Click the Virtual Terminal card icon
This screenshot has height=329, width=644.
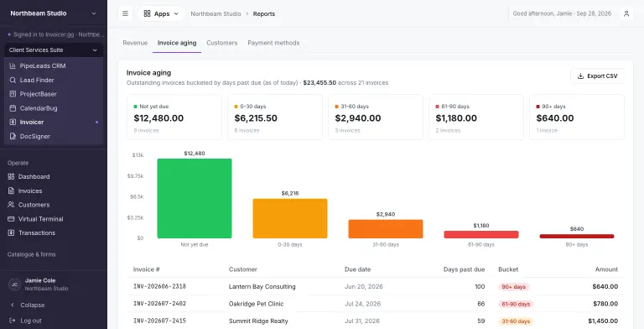click(11, 219)
